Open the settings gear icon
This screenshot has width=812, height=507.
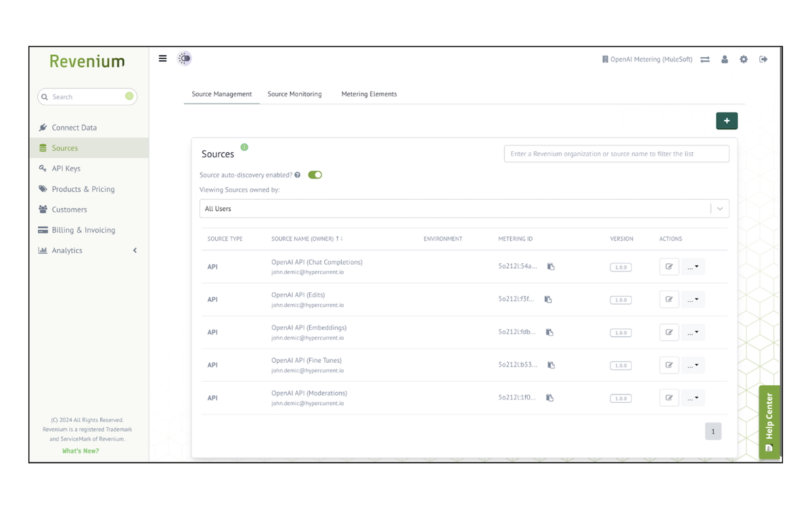(x=744, y=60)
